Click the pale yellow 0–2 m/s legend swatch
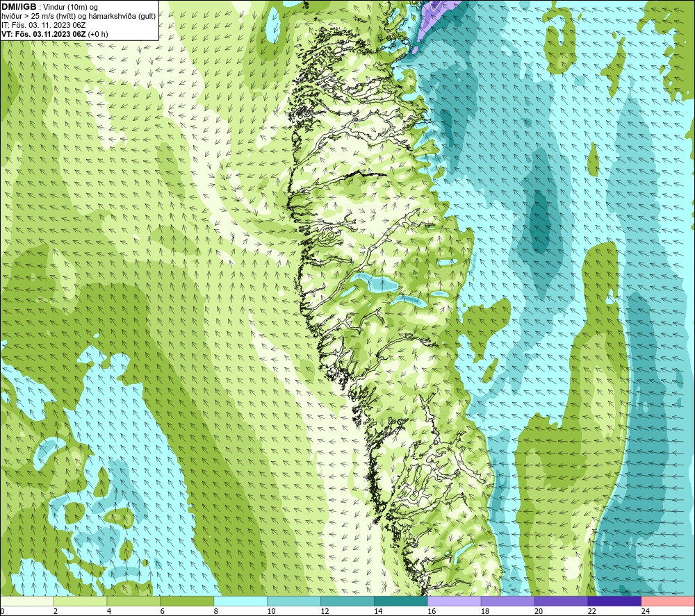 coord(27,601)
